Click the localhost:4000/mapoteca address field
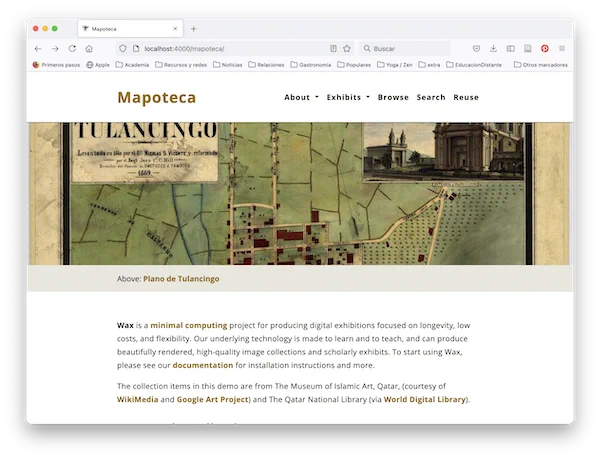The width and height of the screenshot is (600, 459). 235,49
